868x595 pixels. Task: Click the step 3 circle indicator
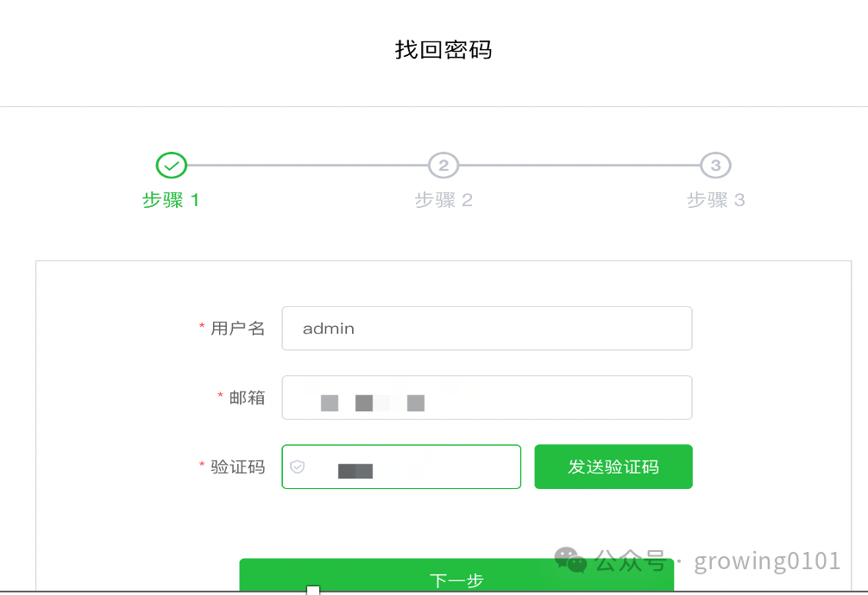pyautogui.click(x=715, y=165)
